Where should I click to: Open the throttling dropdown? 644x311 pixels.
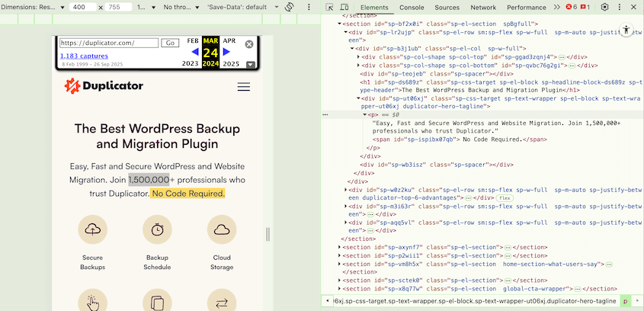point(181,7)
